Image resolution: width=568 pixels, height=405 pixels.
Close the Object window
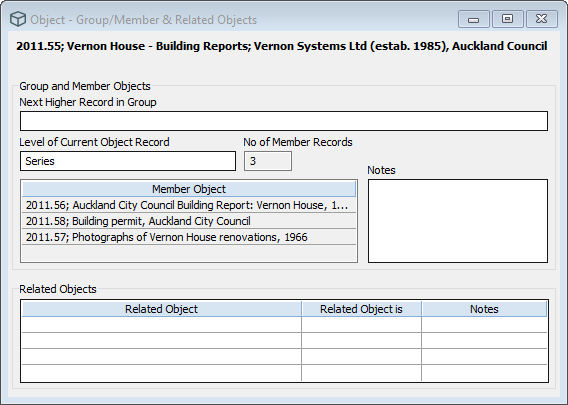point(542,19)
